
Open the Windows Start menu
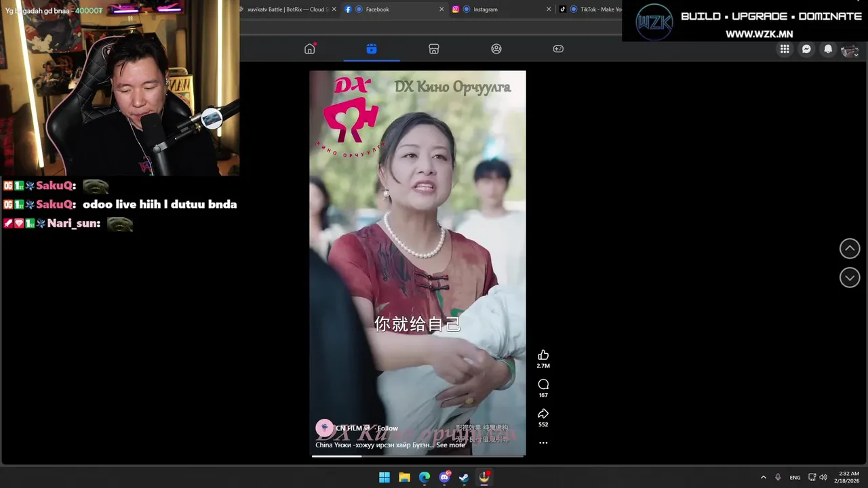coord(384,477)
